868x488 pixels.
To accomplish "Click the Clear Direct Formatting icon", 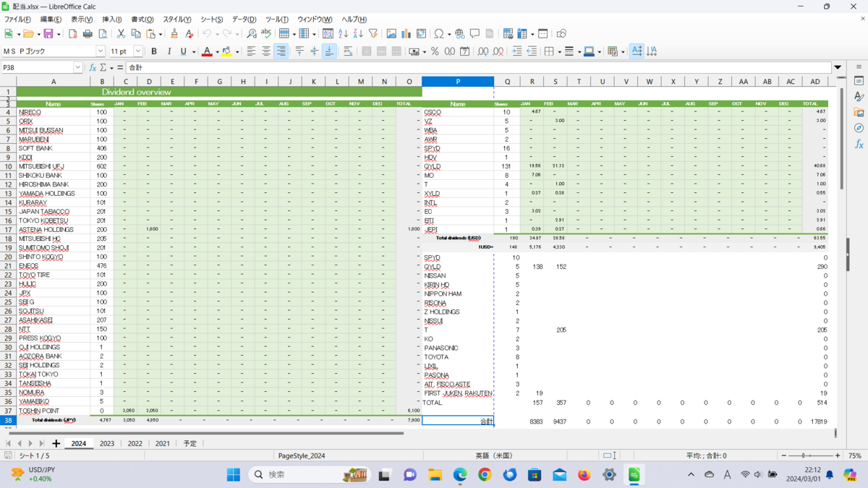I will point(189,33).
